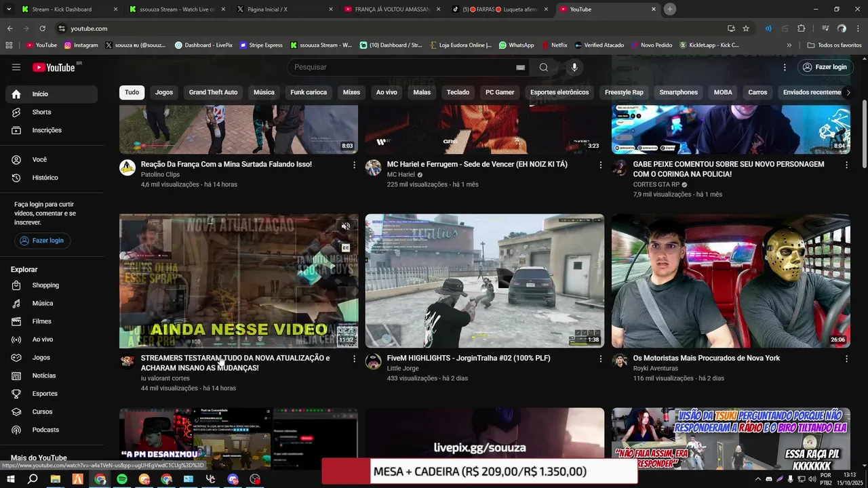868x488 pixels.
Task: Open YouTube settings three-dot menu
Action: click(x=785, y=67)
